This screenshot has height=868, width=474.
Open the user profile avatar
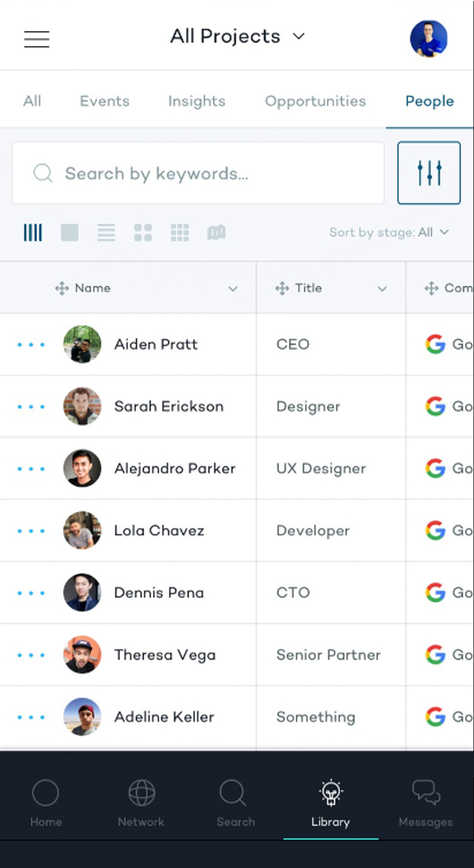(428, 39)
